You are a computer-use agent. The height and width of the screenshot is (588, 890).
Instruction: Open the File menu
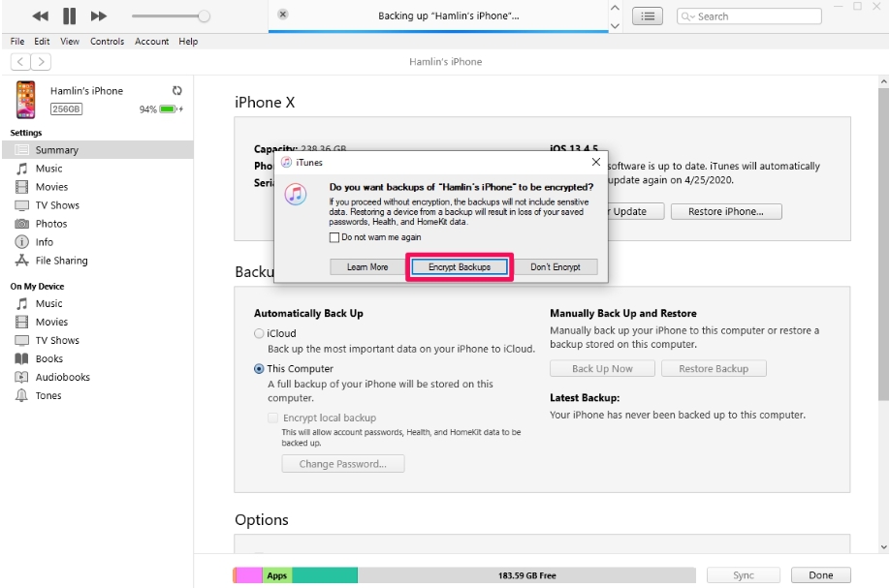pos(17,42)
